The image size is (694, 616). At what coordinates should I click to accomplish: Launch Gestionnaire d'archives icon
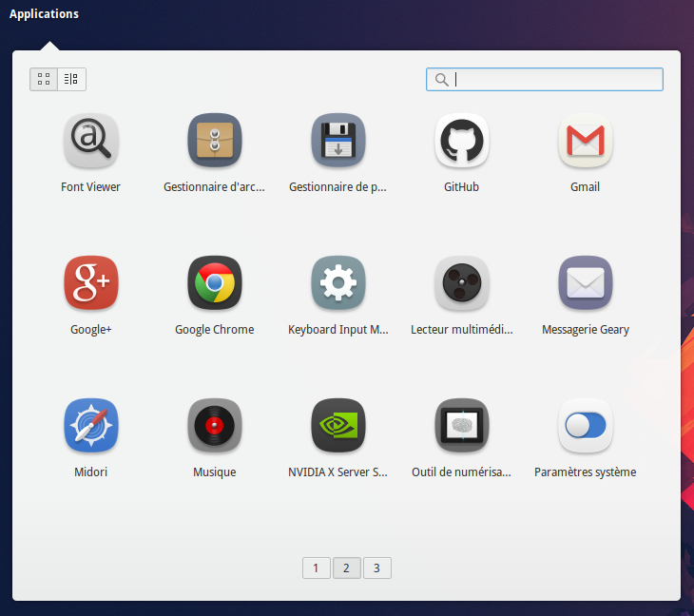click(215, 141)
